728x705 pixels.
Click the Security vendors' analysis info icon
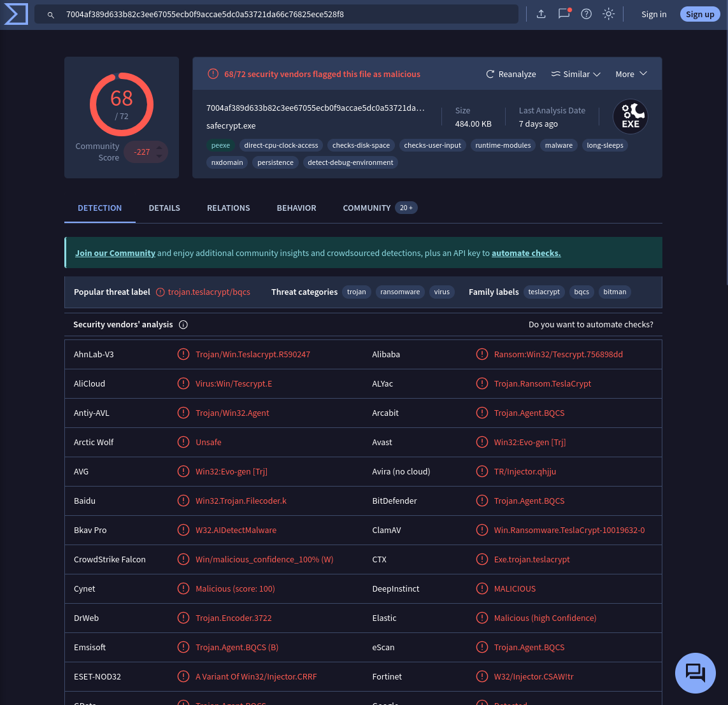pos(183,324)
